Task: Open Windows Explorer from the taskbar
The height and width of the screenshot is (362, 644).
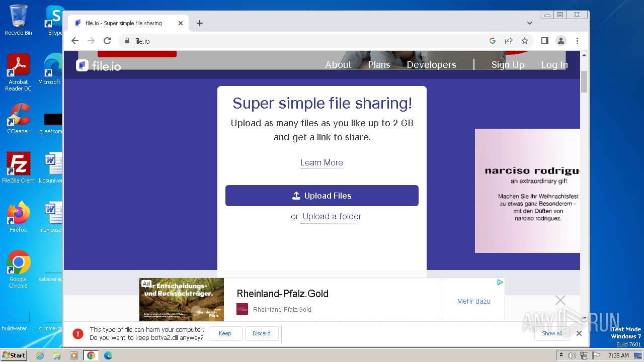Action: coord(57,355)
